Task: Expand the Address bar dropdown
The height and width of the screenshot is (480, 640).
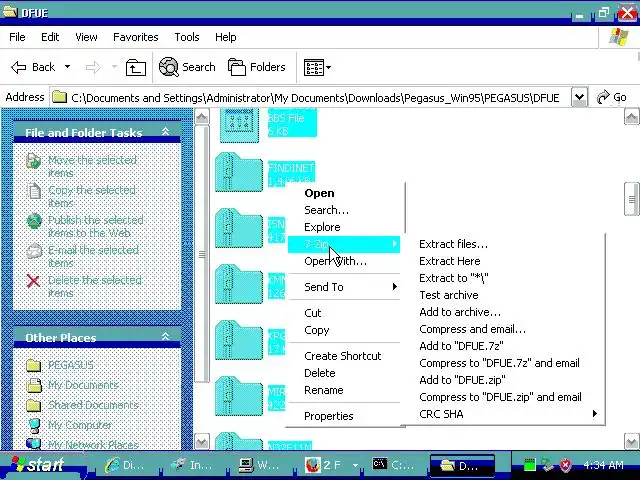Action: [579, 98]
